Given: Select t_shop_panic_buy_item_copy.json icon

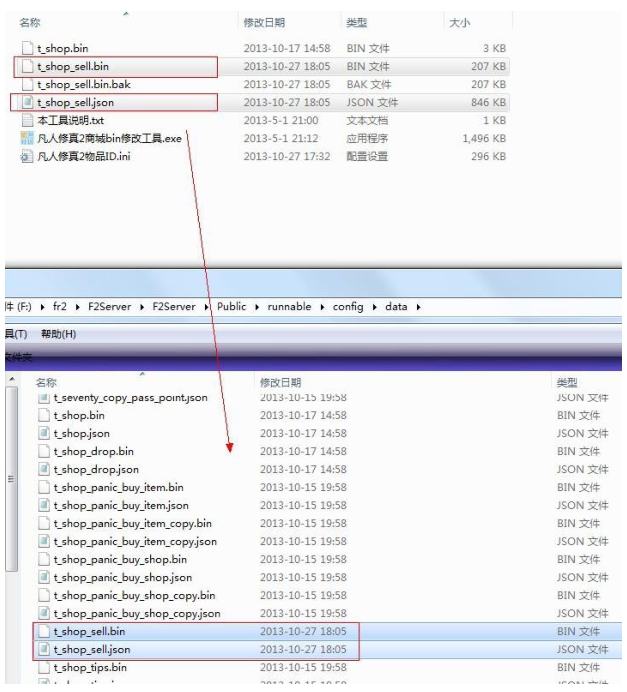Looking at the screenshot, I should click(x=44, y=542).
